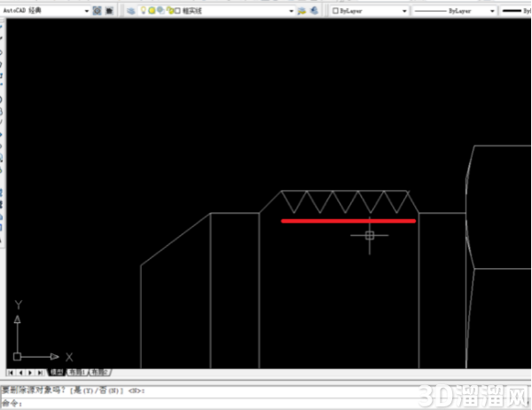532x410 pixels.
Task: Toggle layer freeze in current viewport
Action: [160, 11]
